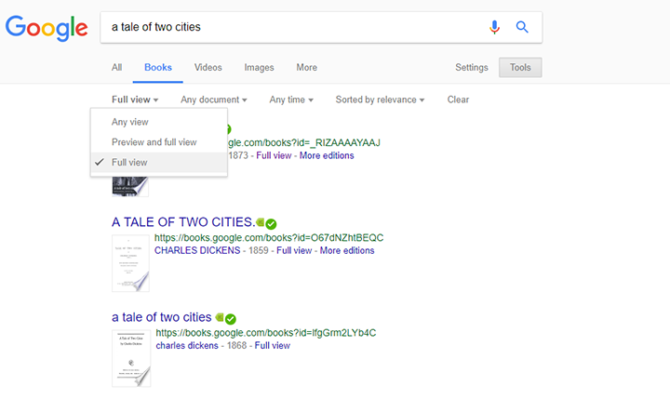
Task: Open the CHARLES DICKENS author link
Action: point(197,250)
